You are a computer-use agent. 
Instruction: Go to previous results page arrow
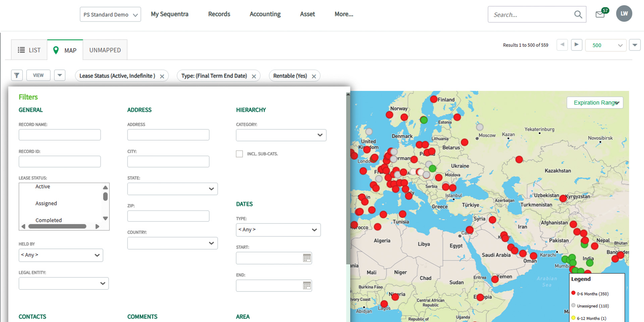point(562,45)
